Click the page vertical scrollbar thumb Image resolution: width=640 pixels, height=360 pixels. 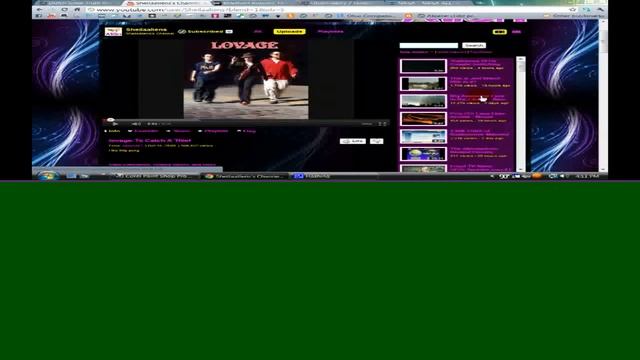coord(603,40)
